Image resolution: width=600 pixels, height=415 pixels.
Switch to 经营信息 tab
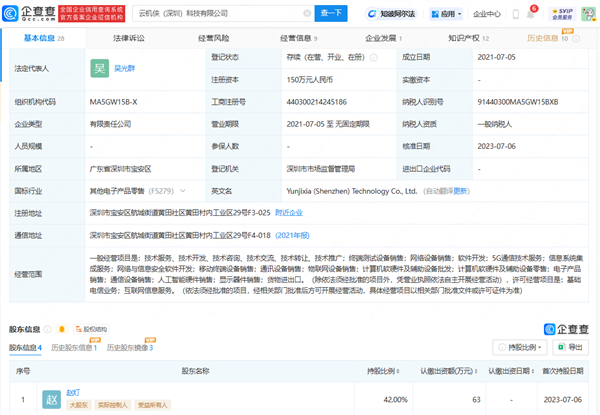(x=298, y=38)
